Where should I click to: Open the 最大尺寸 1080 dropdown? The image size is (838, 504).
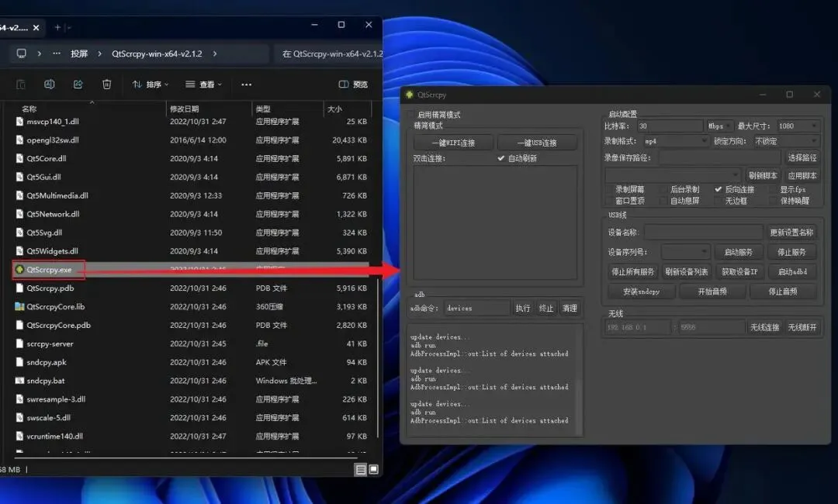point(798,126)
